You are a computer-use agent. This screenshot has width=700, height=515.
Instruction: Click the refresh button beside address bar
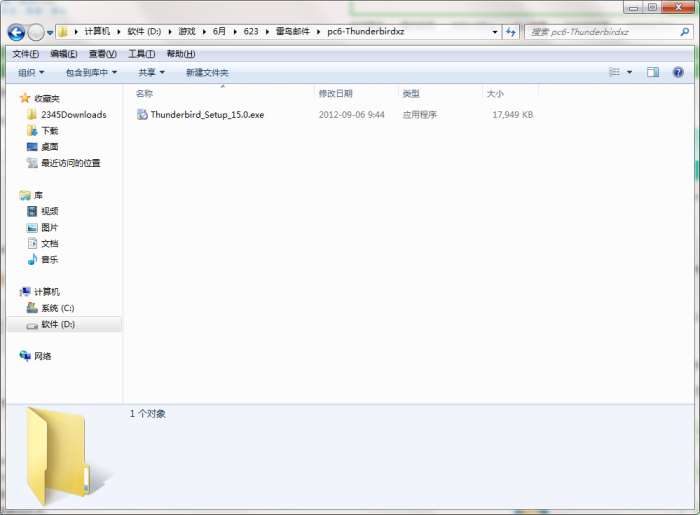(511, 32)
